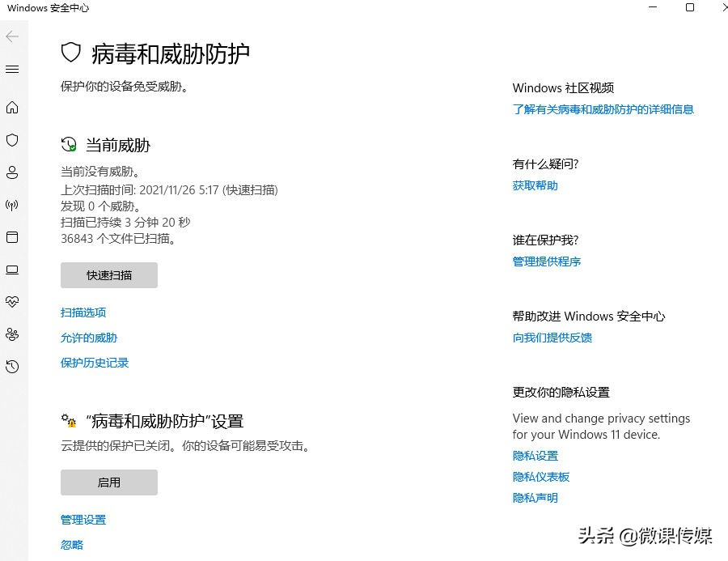Open App and browser control icon

pos(13,237)
